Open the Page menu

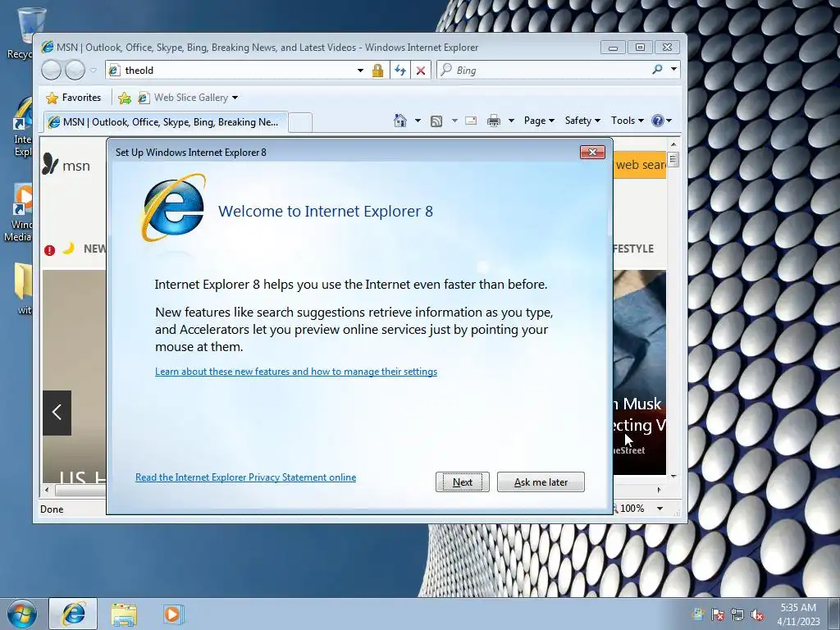(x=539, y=121)
